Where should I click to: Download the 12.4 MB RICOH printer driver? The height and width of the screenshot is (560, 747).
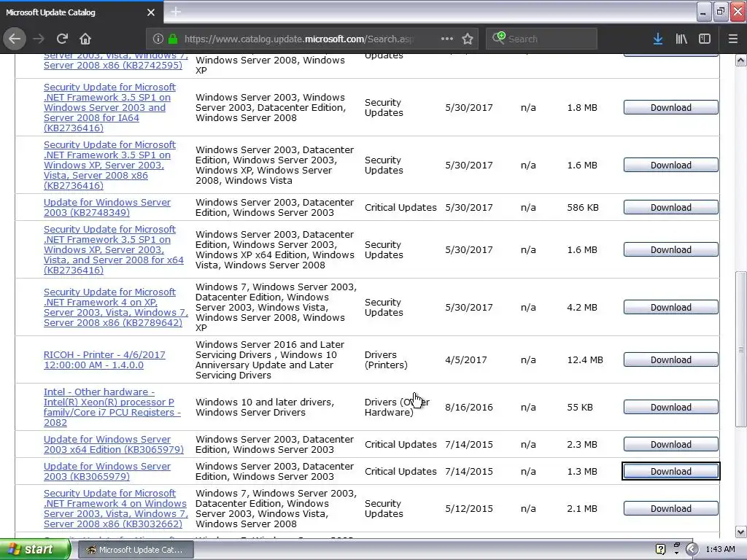coord(671,360)
